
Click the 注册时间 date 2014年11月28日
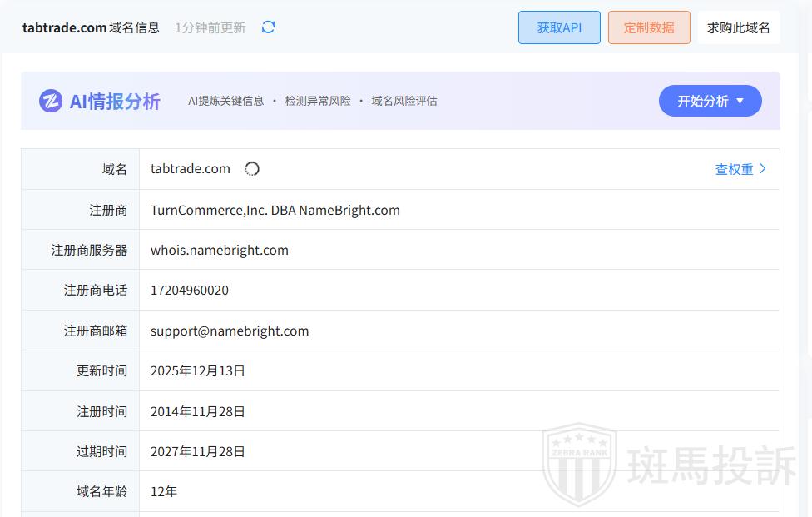pos(198,411)
